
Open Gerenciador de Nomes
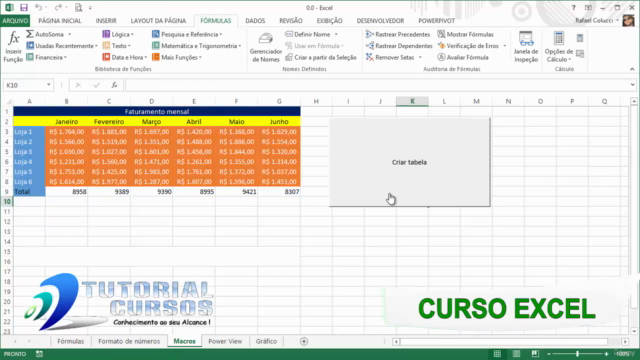(x=266, y=47)
